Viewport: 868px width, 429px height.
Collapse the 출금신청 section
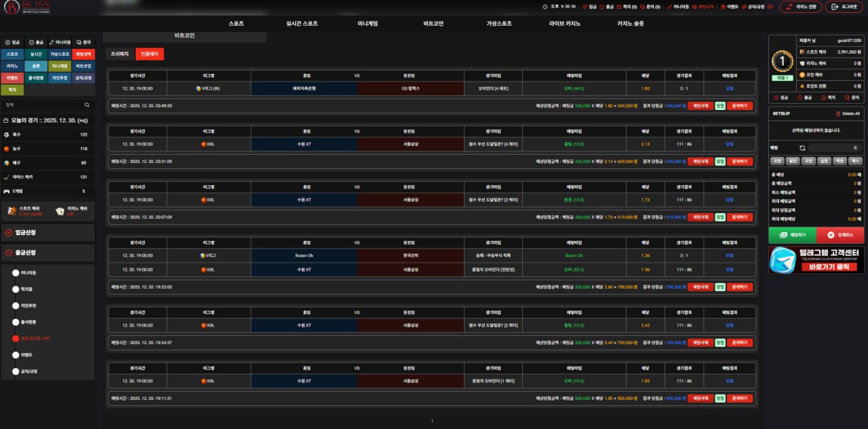pos(47,253)
